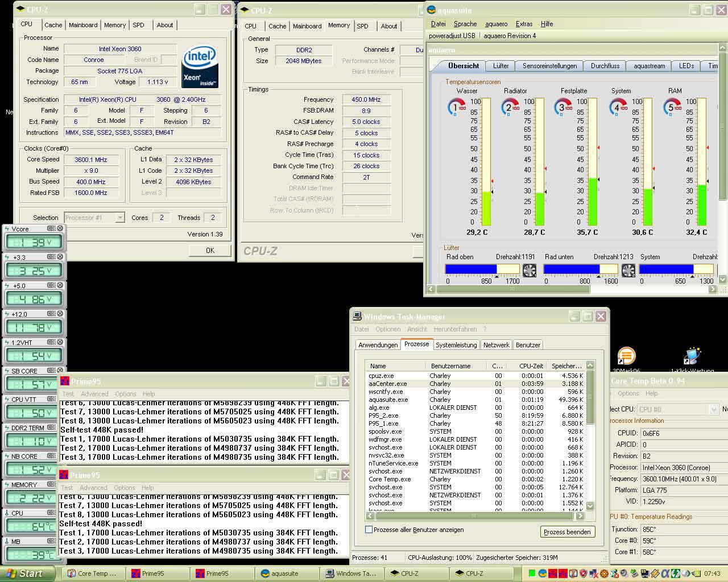The height and width of the screenshot is (582, 728).
Task: Click the Rad oben fan speed bar
Action: (x=482, y=269)
